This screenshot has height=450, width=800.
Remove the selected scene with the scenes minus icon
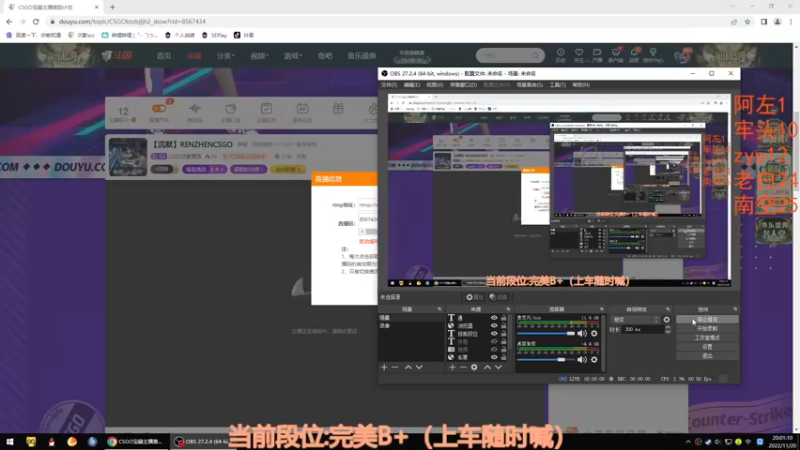click(395, 367)
